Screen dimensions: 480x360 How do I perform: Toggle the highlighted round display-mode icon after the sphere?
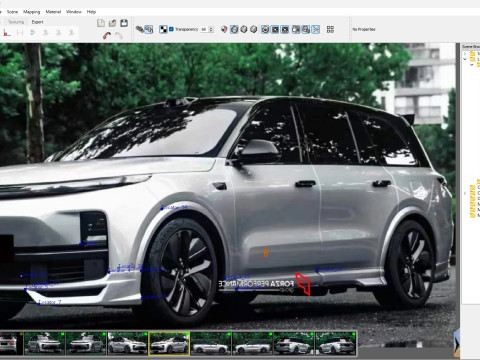[x=234, y=29]
